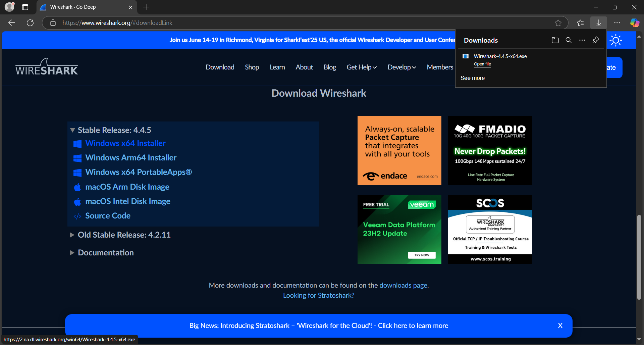The image size is (644, 345).
Task: Download Windows x64 PortableApps
Action: pos(139,172)
